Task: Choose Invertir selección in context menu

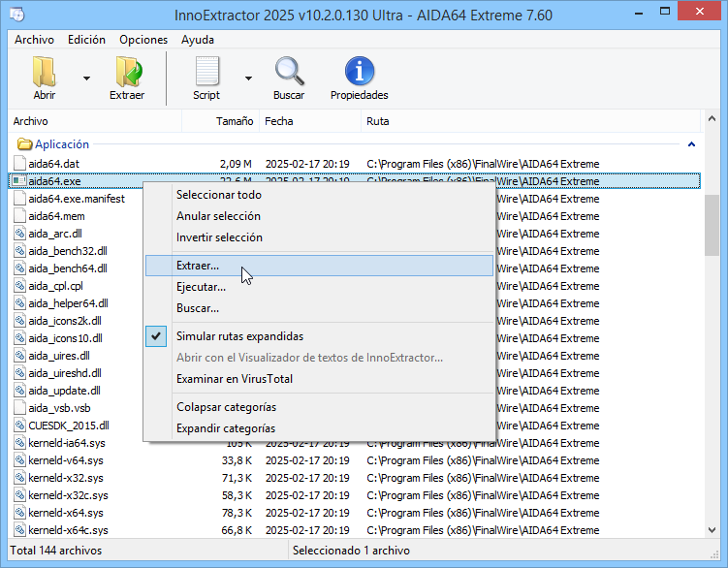Action: click(x=319, y=237)
